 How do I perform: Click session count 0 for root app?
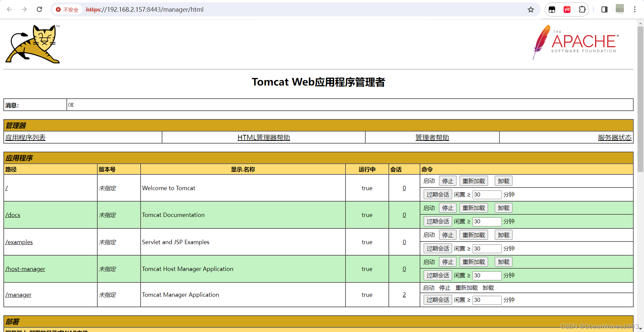404,188
